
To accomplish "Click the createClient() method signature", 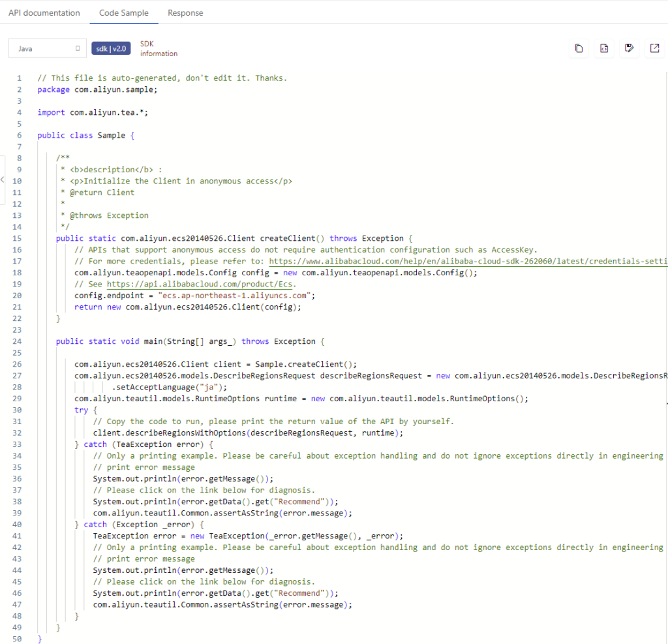I will point(234,239).
